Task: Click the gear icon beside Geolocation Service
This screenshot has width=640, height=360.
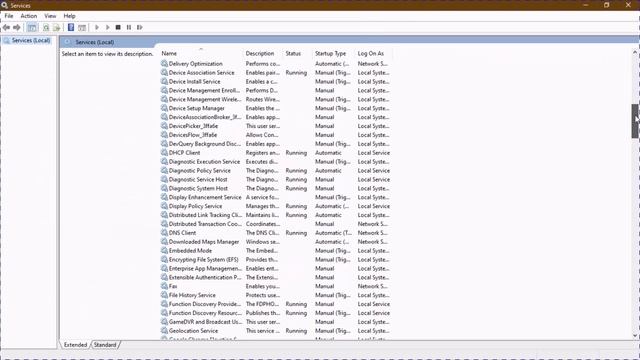Action: coord(164,331)
